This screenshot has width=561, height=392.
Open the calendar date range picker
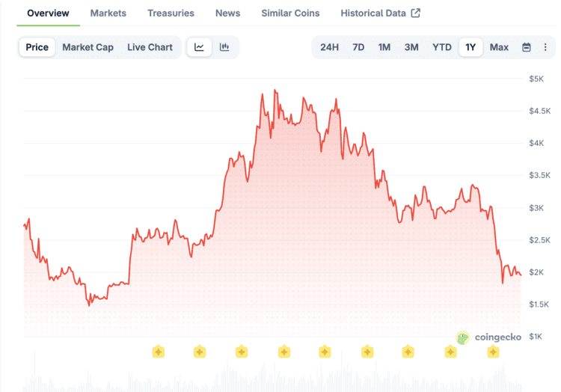pos(526,47)
